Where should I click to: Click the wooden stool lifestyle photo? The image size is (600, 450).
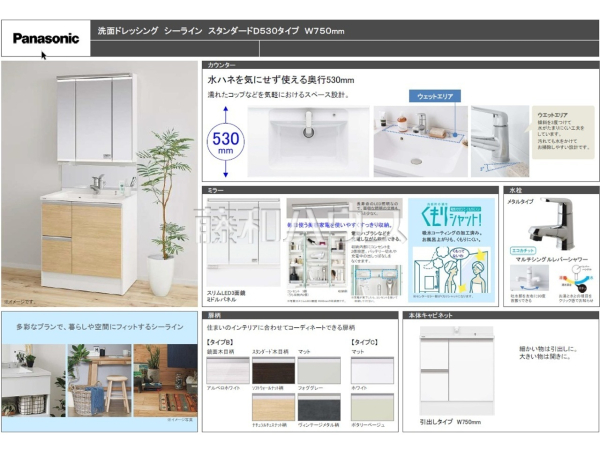(99, 380)
